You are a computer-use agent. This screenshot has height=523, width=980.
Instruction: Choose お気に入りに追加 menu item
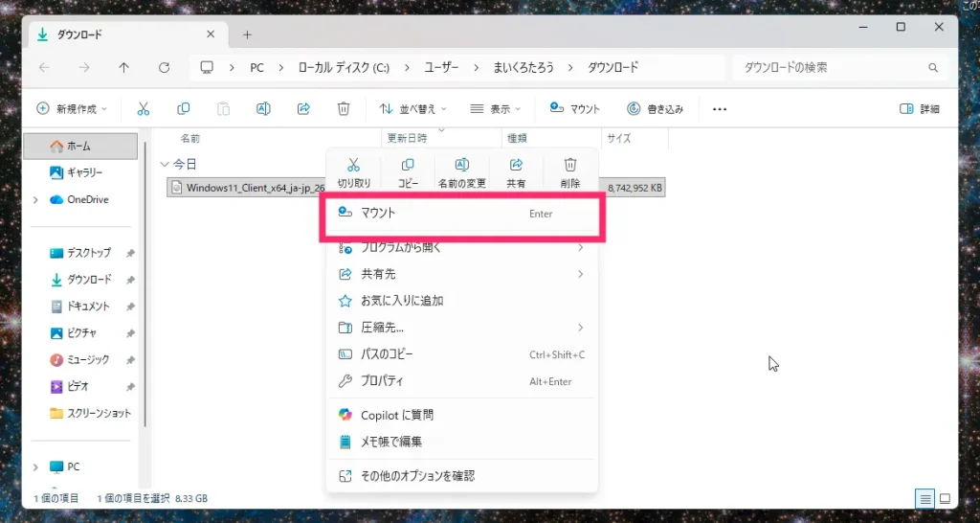point(462,301)
